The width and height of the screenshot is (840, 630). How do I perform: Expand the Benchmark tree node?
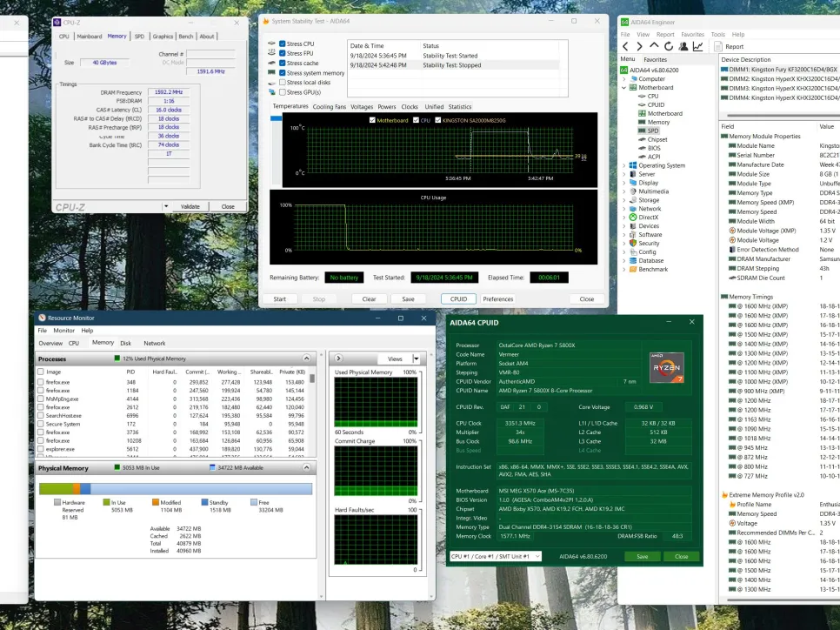coord(624,269)
